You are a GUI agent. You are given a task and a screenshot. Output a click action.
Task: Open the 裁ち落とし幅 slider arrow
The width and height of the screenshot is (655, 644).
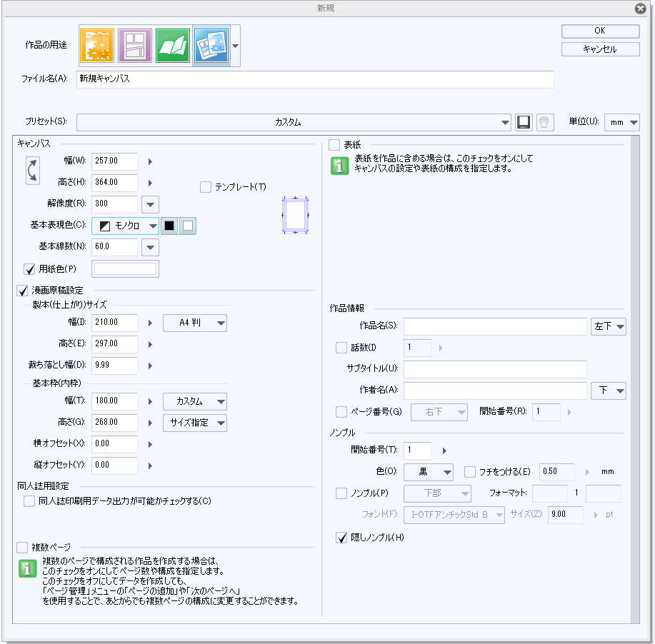(x=151, y=366)
